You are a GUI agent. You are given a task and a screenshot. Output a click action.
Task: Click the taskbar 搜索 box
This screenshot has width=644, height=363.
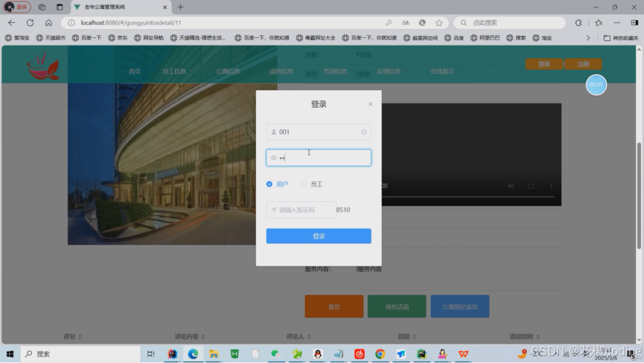click(x=80, y=354)
